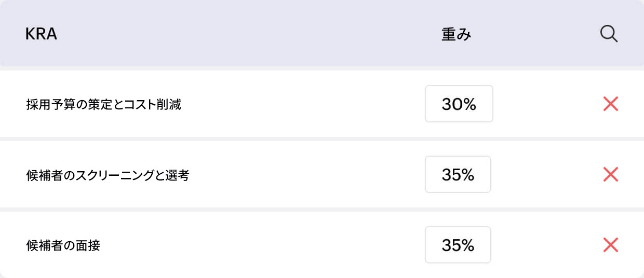Click the red X beside the 30% weight

click(x=611, y=104)
